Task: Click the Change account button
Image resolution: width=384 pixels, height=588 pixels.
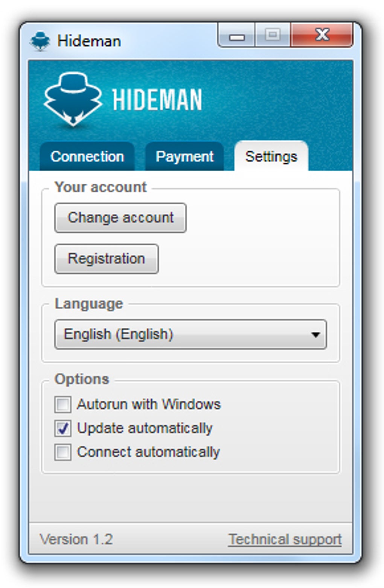Action: [120, 218]
